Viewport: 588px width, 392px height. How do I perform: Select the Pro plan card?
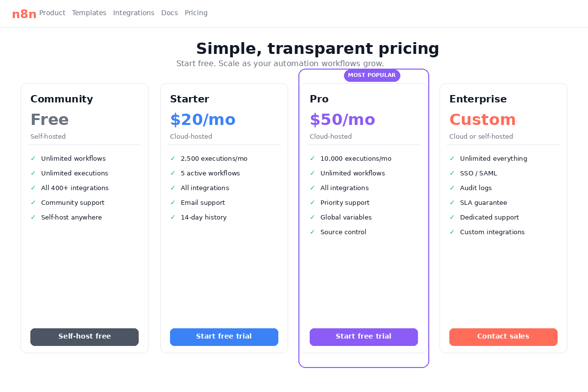pos(364,284)
